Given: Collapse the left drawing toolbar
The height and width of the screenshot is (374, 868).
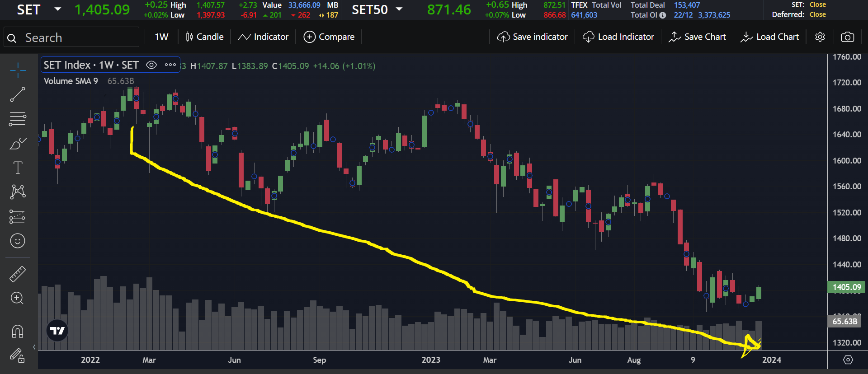Looking at the screenshot, I should point(34,347).
